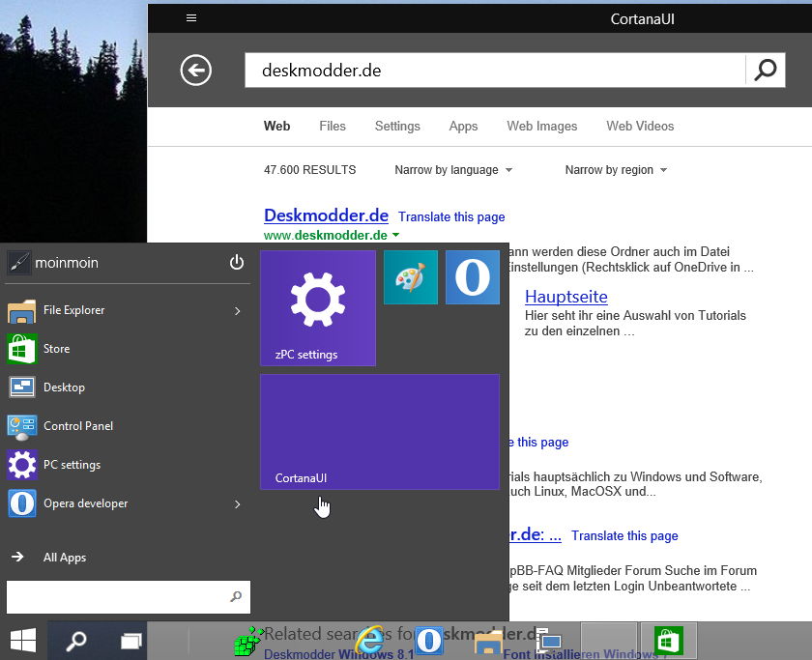Open the Deskmodder.de search result link
812x660 pixels.
click(327, 215)
